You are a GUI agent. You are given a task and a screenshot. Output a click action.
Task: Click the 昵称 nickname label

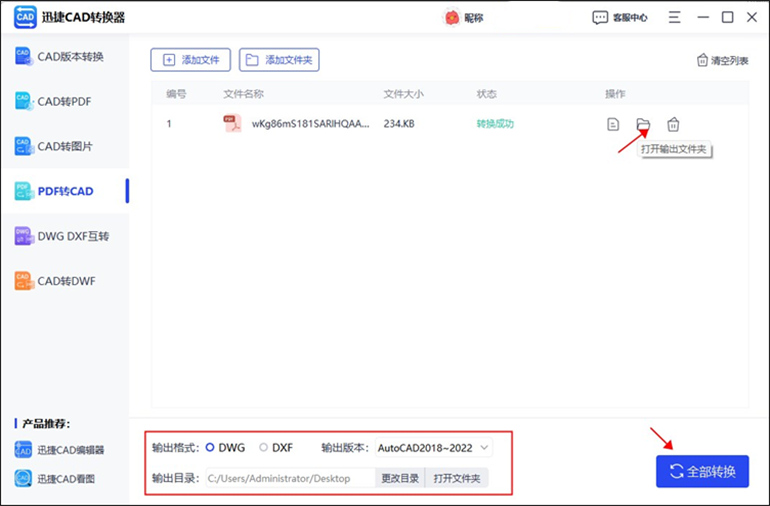pos(474,18)
